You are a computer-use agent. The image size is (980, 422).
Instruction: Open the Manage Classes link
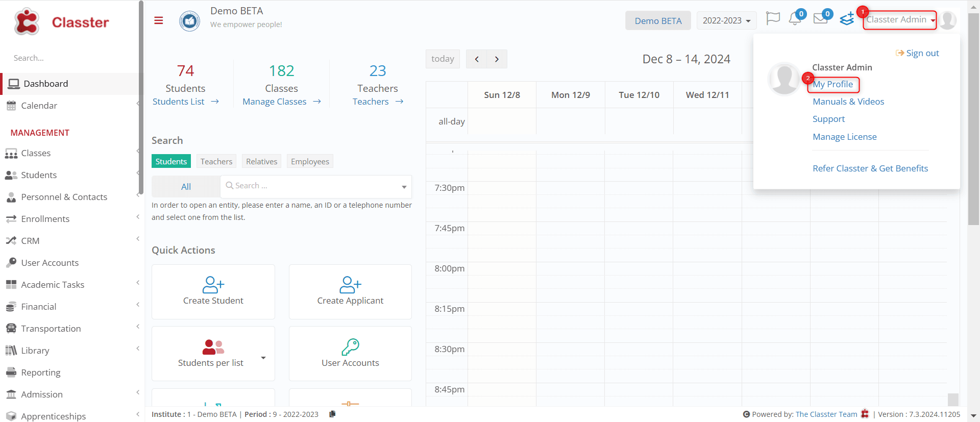[282, 102]
